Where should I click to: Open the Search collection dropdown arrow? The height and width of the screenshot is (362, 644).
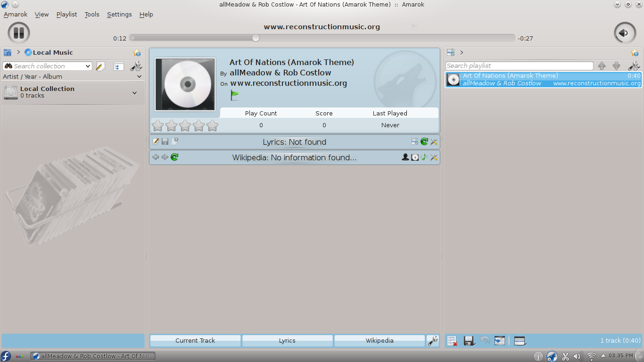point(88,66)
